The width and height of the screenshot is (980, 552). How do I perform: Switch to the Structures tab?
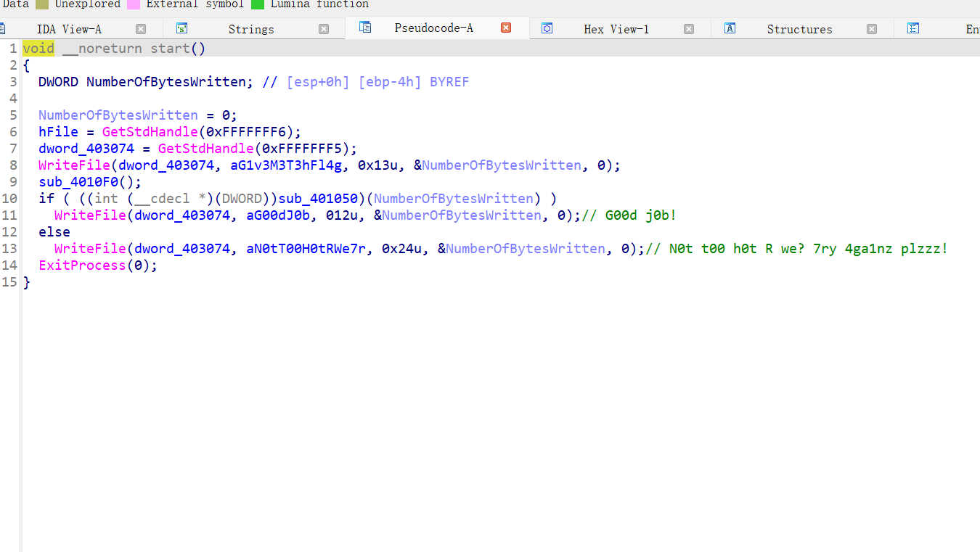(x=799, y=29)
